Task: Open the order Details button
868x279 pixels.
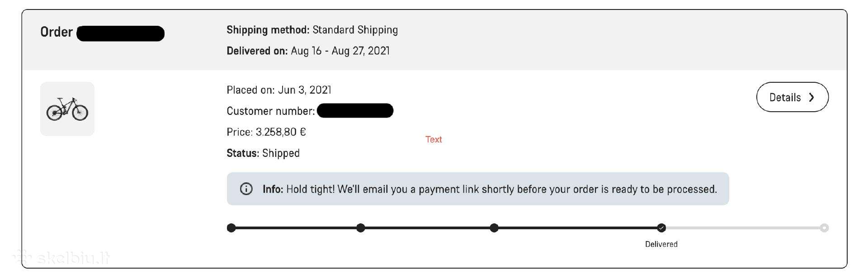Action: 792,97
